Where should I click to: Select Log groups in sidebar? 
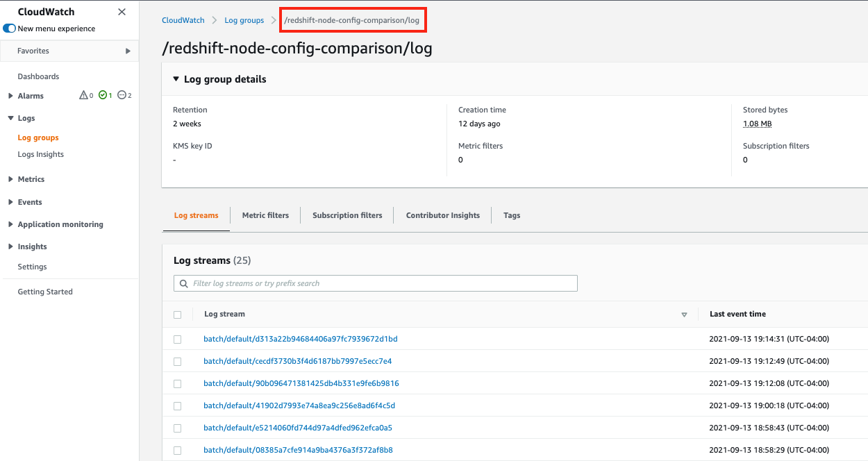(x=38, y=137)
